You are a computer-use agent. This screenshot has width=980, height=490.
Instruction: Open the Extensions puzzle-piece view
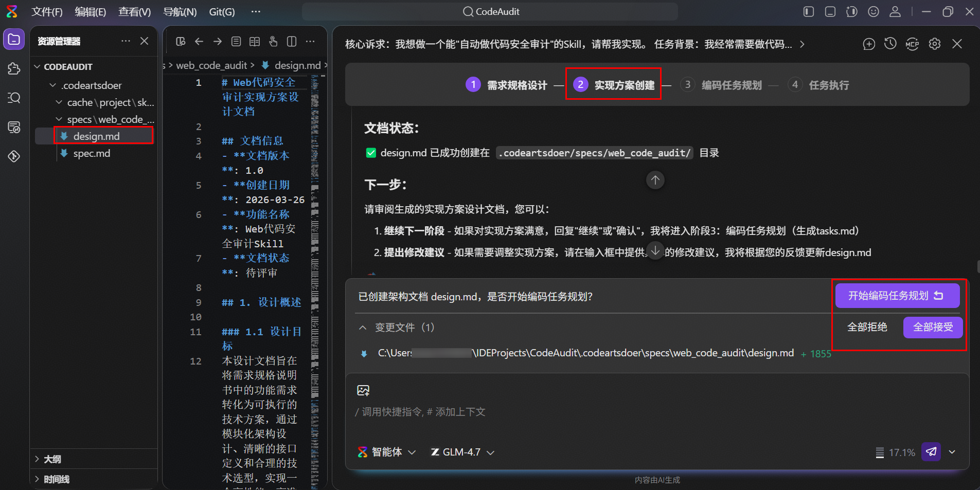pyautogui.click(x=14, y=68)
